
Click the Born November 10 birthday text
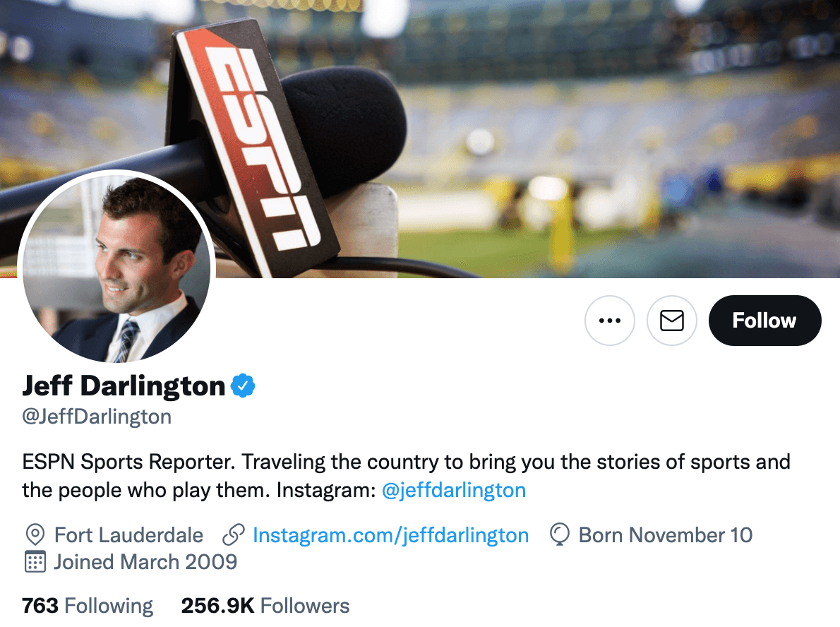coord(664,535)
